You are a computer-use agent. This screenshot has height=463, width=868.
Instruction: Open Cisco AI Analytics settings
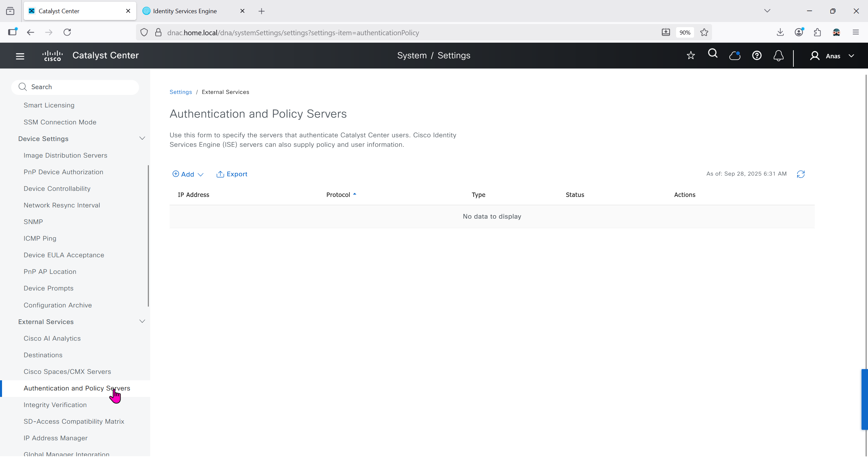tap(52, 338)
